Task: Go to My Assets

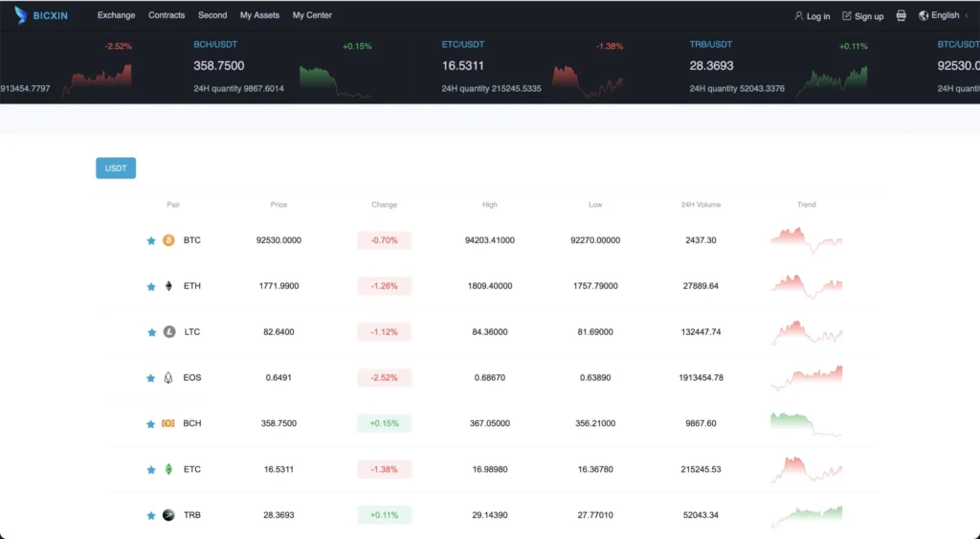Action: [259, 15]
